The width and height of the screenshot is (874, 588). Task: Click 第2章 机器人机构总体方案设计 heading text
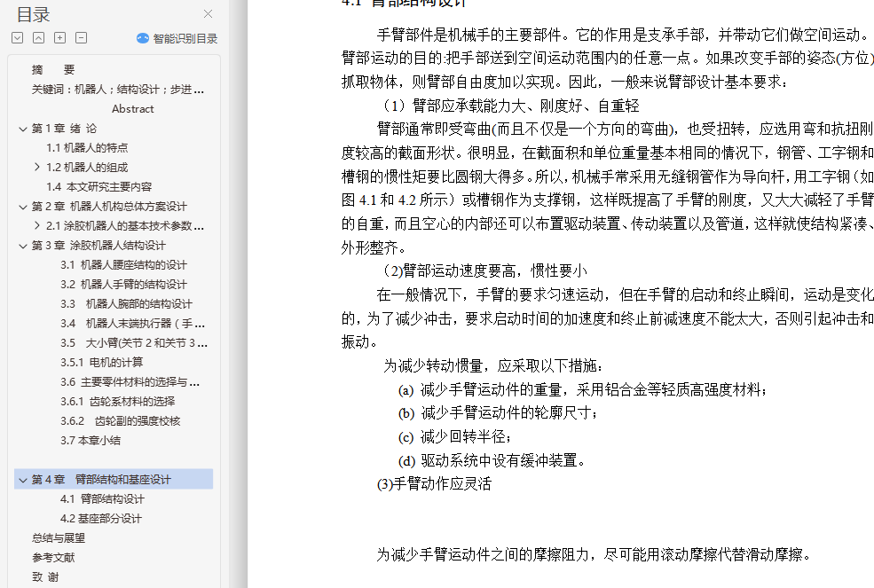click(109, 207)
